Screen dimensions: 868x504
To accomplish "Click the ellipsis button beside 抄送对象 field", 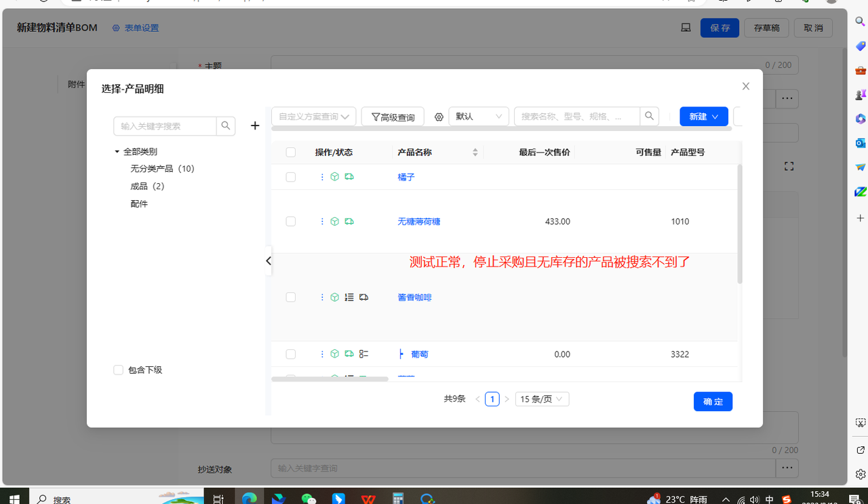I will click(x=787, y=468).
